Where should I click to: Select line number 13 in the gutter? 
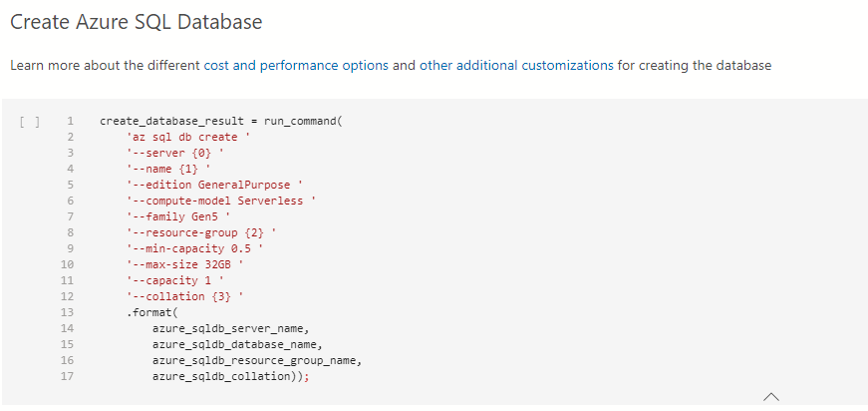pyautogui.click(x=67, y=312)
